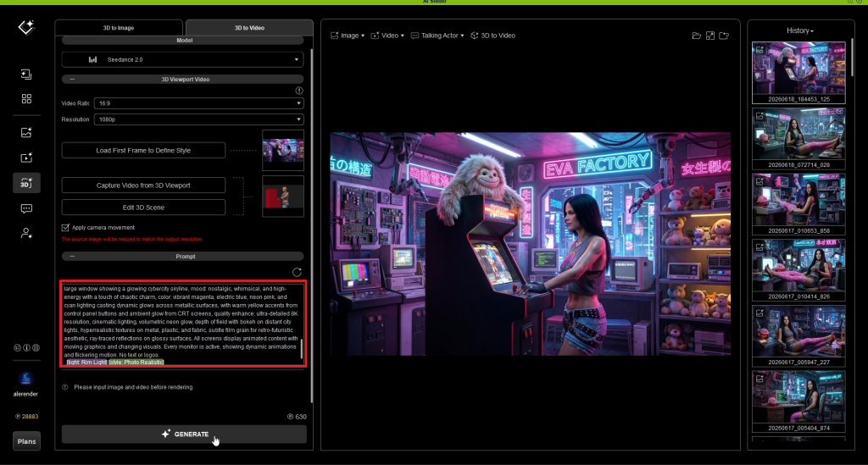Click the History panel scrollbar
The height and width of the screenshot is (465, 868).
coord(852,58)
